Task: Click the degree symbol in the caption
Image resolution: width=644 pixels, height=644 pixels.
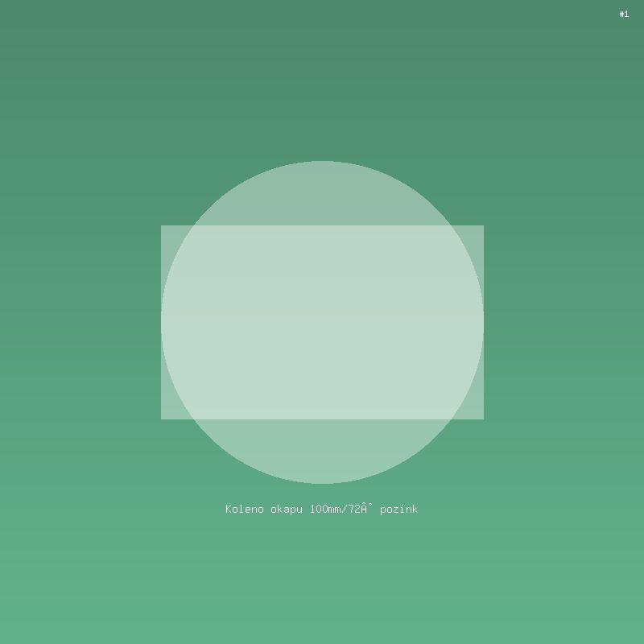Action: point(370,506)
